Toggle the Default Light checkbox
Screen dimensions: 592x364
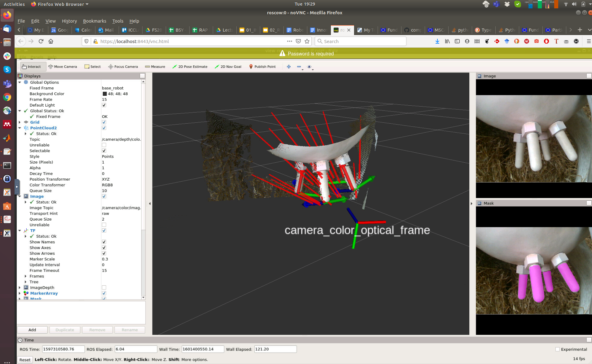tap(104, 105)
